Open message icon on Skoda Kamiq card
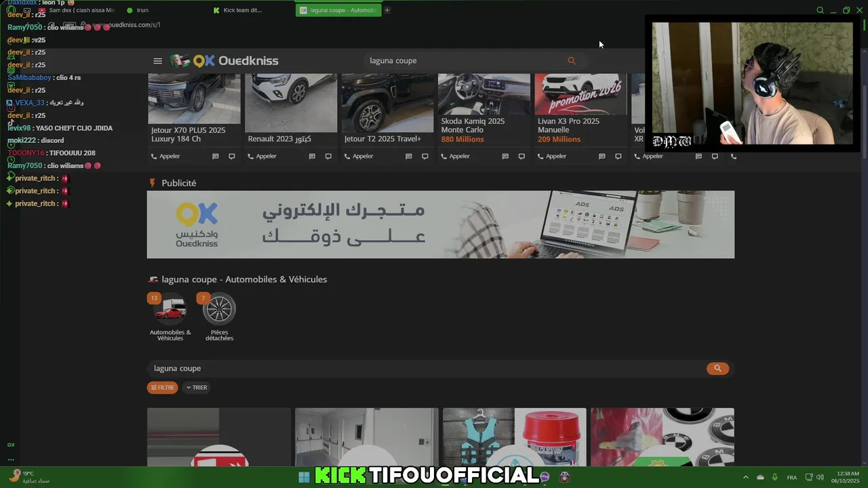Viewport: 868px width, 488px height. pos(505,157)
